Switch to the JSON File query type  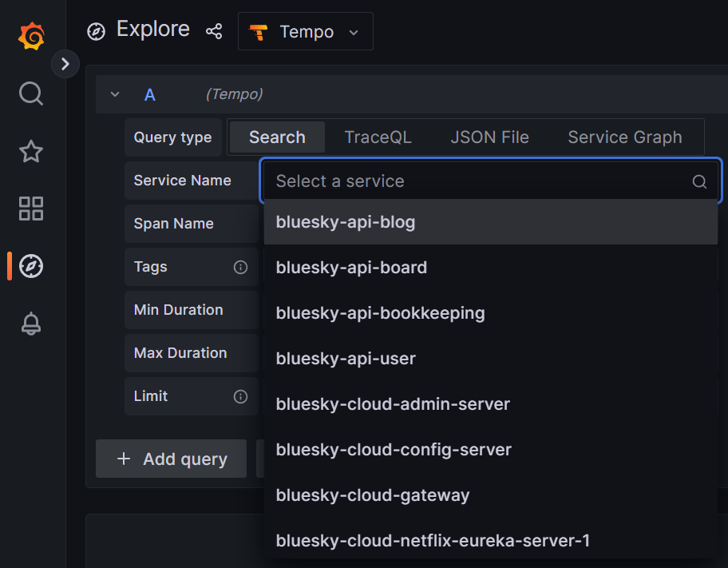tap(489, 137)
